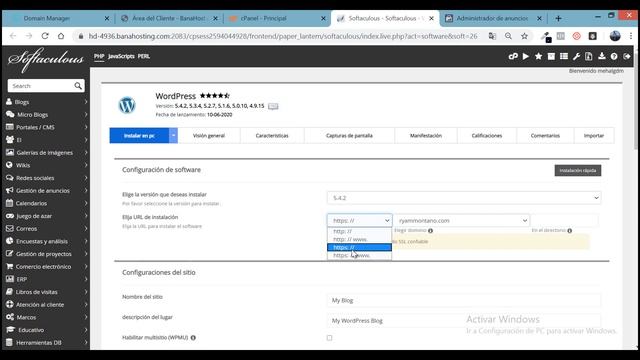Choose http:// option in protocol list
The width and height of the screenshot is (640, 360).
pyautogui.click(x=359, y=231)
